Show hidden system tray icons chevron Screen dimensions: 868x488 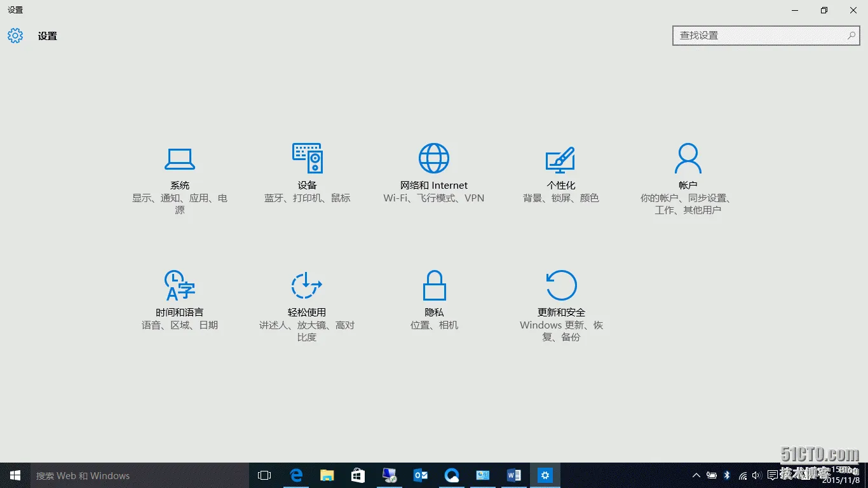pos(696,475)
